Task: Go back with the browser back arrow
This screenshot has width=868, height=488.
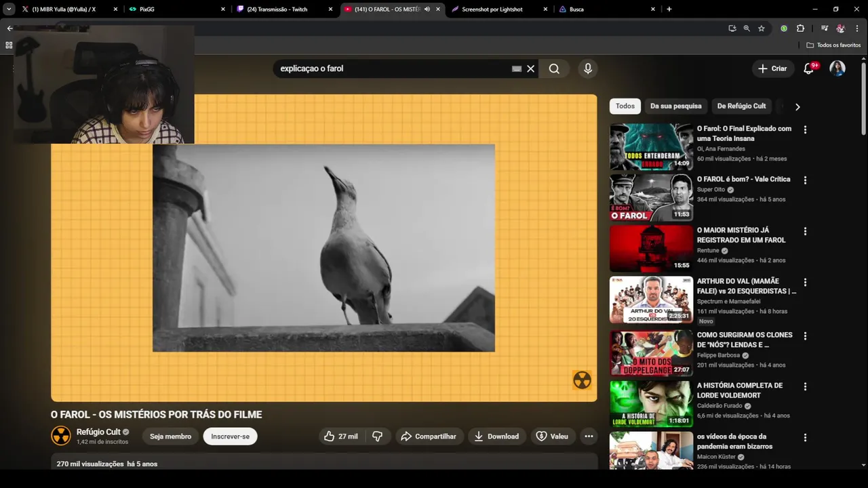Action: coord(9,28)
